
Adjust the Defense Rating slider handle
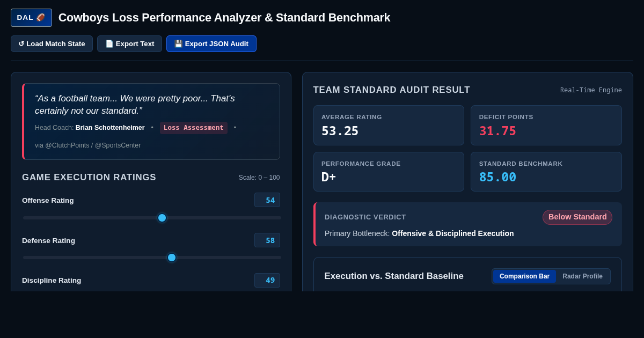point(172,258)
